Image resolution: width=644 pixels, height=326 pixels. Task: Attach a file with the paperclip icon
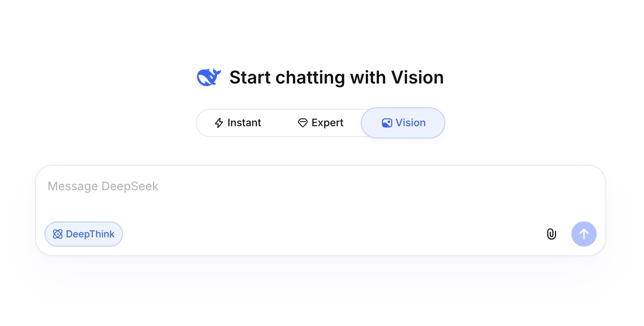(x=551, y=234)
